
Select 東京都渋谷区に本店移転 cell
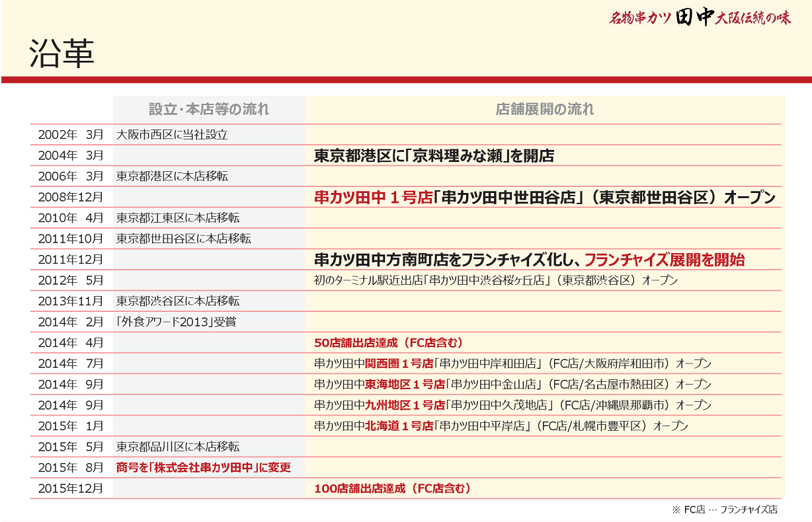click(178, 301)
